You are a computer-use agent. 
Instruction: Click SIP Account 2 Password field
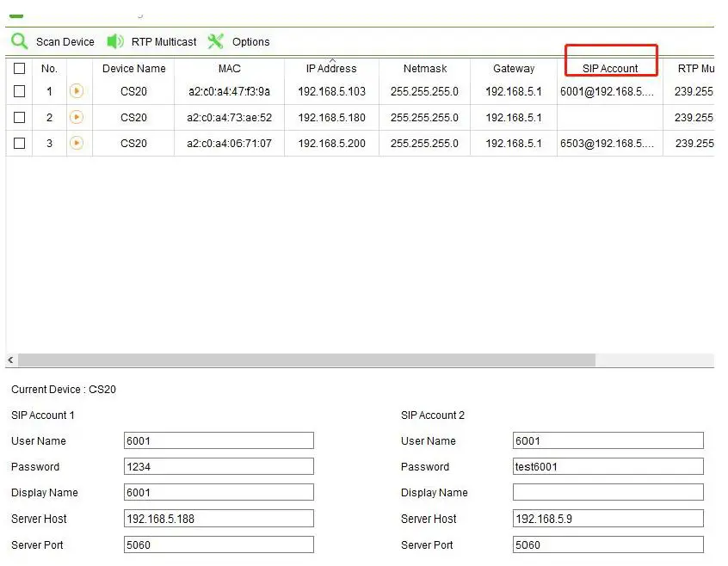[x=608, y=467]
